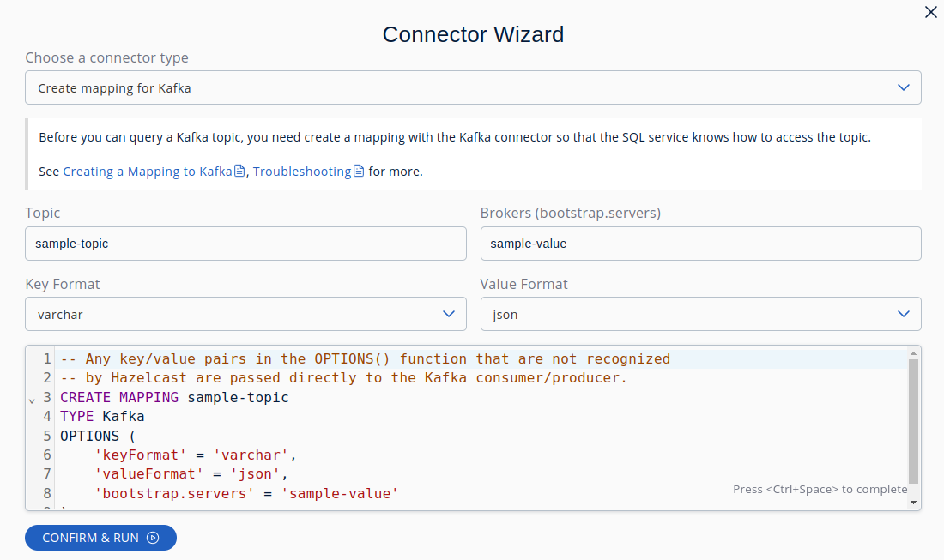Click the chevron icon on the Key Format selector
Viewport: 944px width, 560px height.
(449, 314)
